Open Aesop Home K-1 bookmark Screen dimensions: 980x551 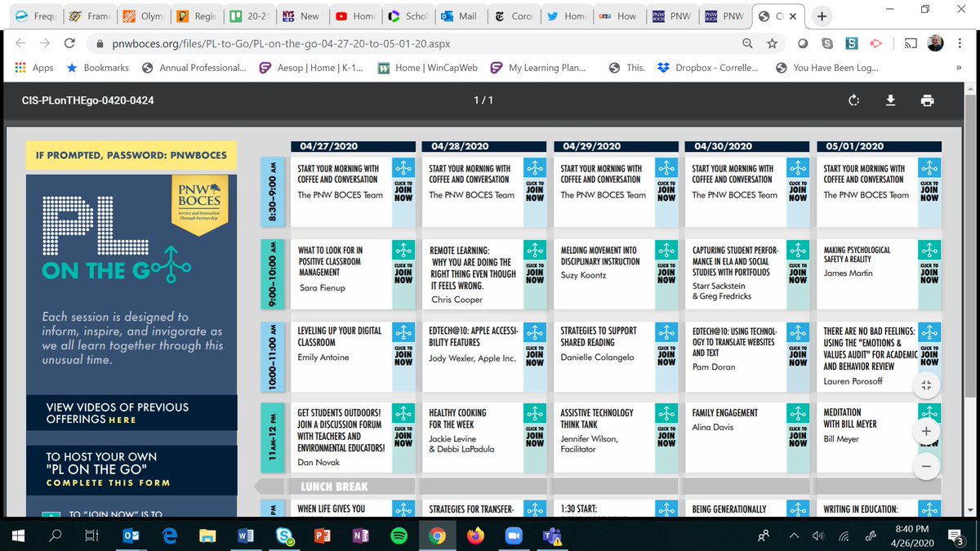click(x=310, y=68)
